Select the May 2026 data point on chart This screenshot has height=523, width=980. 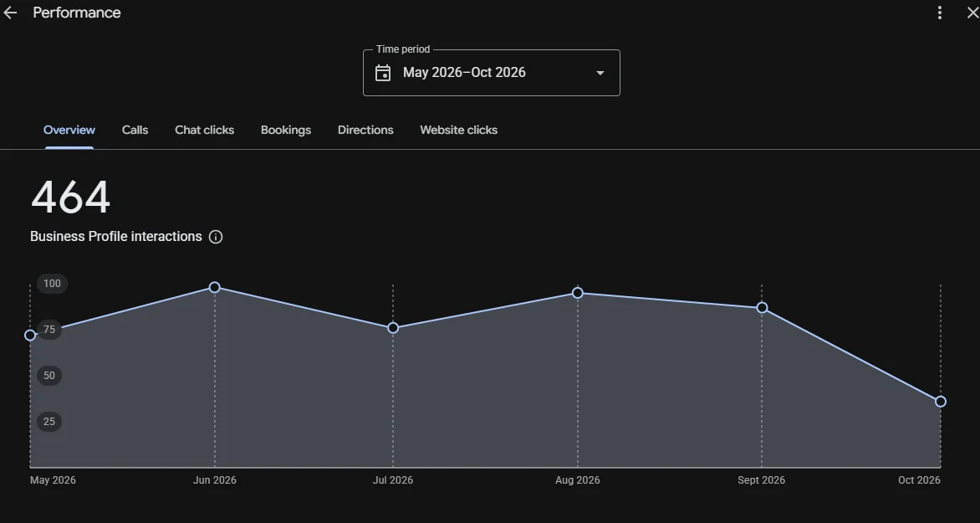point(30,336)
